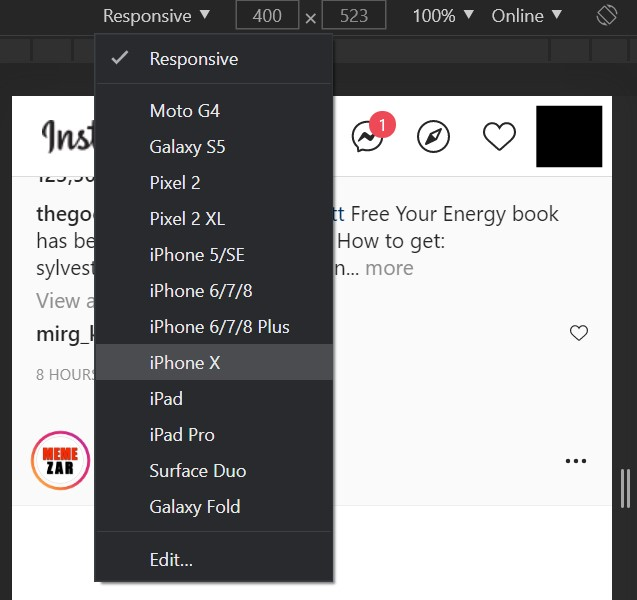
Task: Open the activity heart icon in header
Action: coord(499,136)
